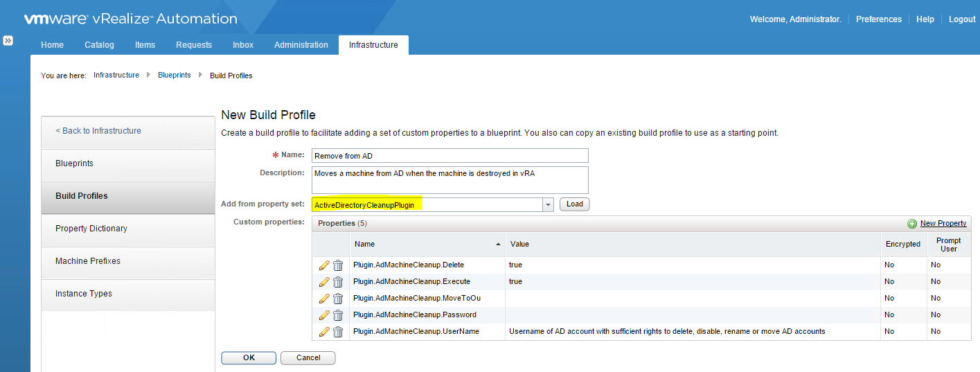The image size is (980, 372).
Task: Click the OK button
Action: (249, 357)
